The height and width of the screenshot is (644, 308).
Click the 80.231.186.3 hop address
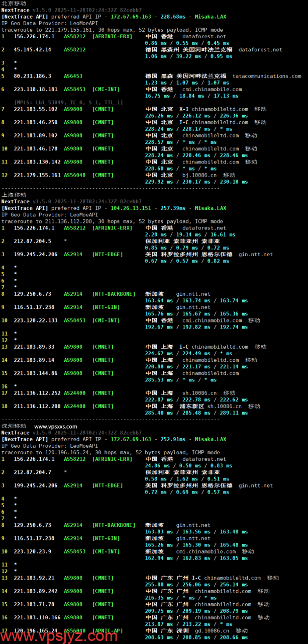[x=32, y=76]
